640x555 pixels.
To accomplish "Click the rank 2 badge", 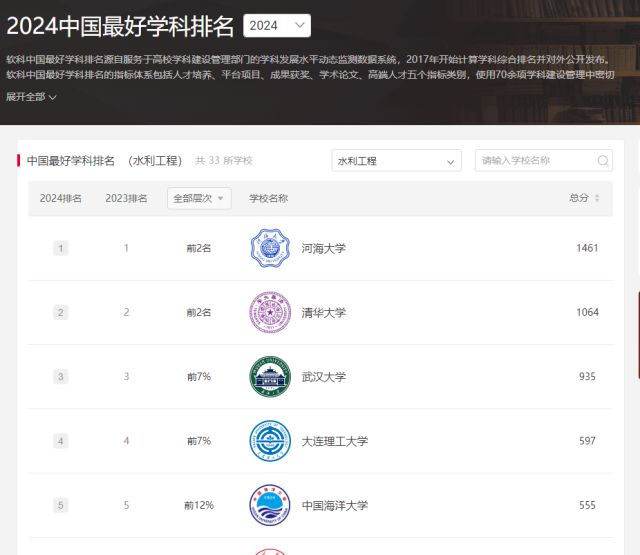I will [x=61, y=312].
